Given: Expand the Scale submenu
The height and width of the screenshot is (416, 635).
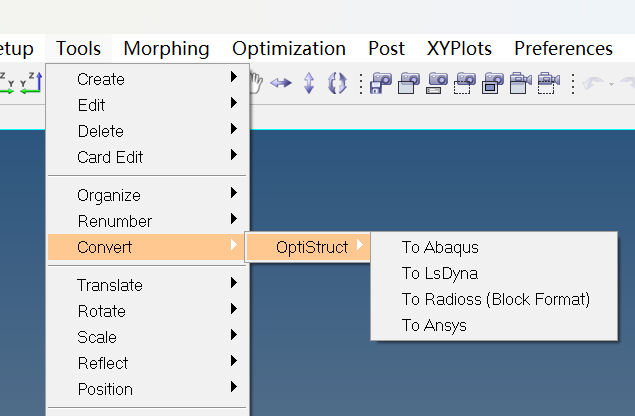Looking at the screenshot, I should tap(148, 337).
